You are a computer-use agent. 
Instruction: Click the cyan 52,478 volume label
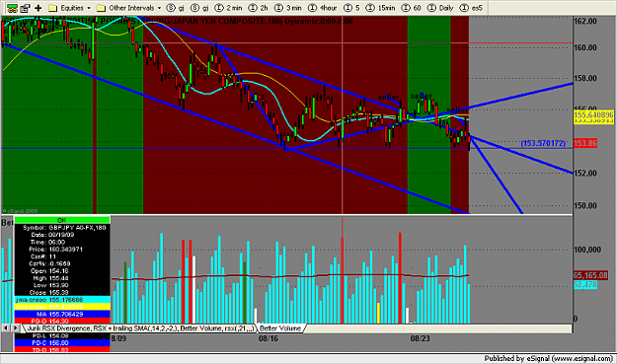point(585,284)
